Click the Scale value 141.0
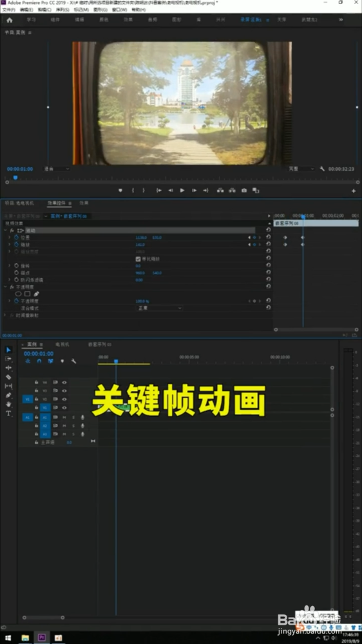Viewport: 362px width, 644px height. [140, 244]
